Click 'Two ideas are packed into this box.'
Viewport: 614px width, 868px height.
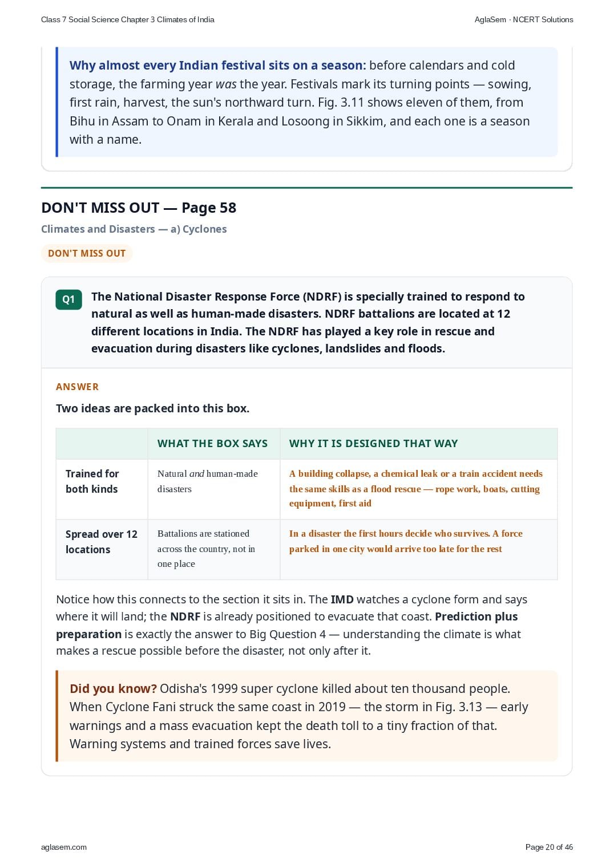pyautogui.click(x=153, y=408)
